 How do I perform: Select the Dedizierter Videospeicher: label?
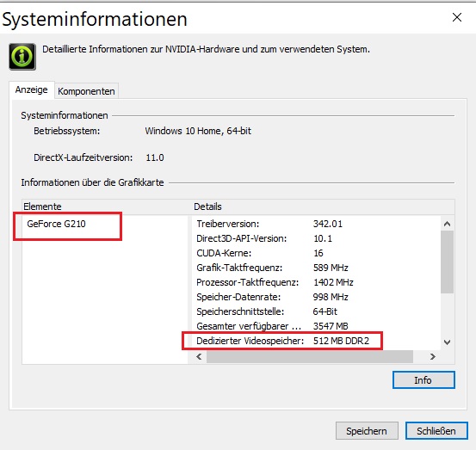point(250,341)
